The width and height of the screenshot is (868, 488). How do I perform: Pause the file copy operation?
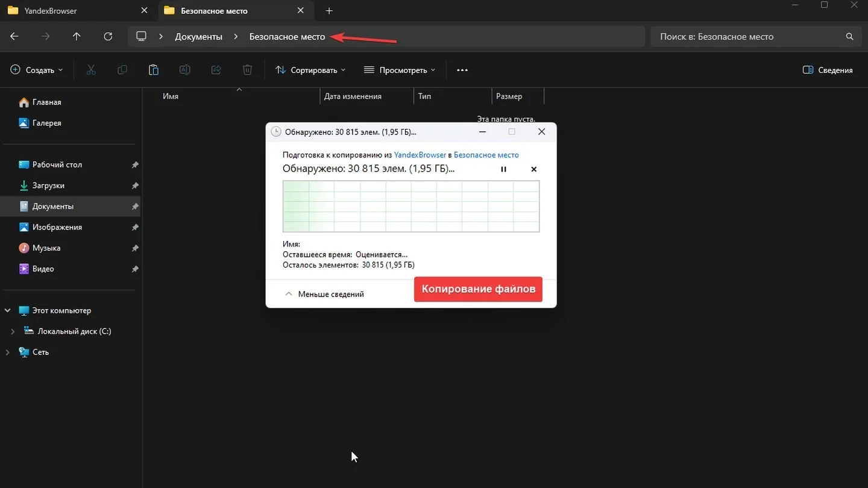(x=504, y=169)
